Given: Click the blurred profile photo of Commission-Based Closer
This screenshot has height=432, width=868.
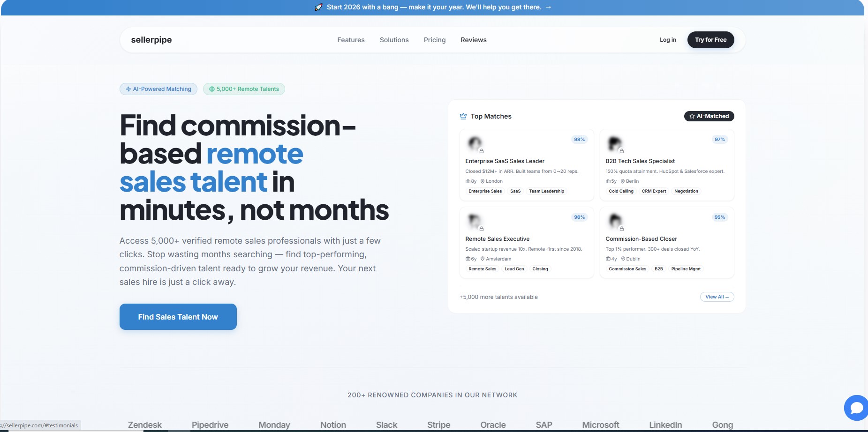Looking at the screenshot, I should 615,220.
